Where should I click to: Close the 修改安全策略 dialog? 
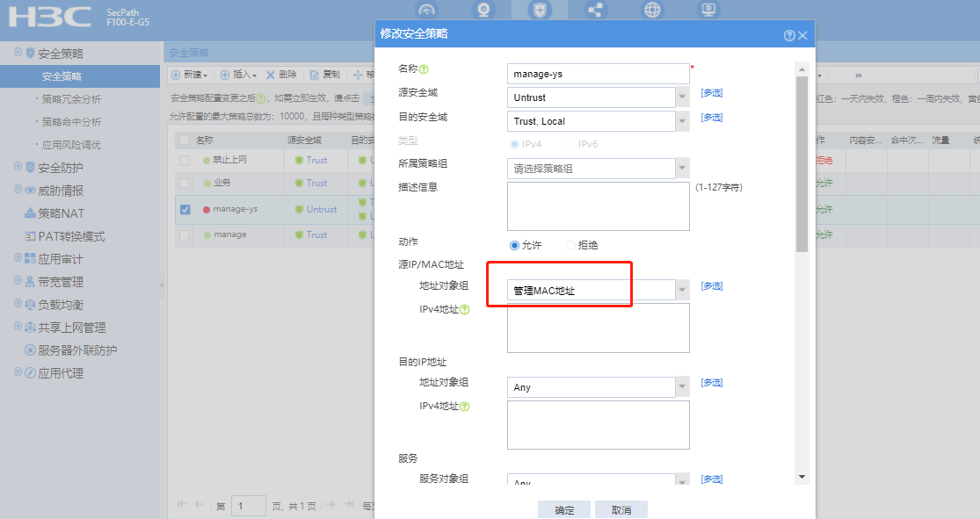(803, 36)
